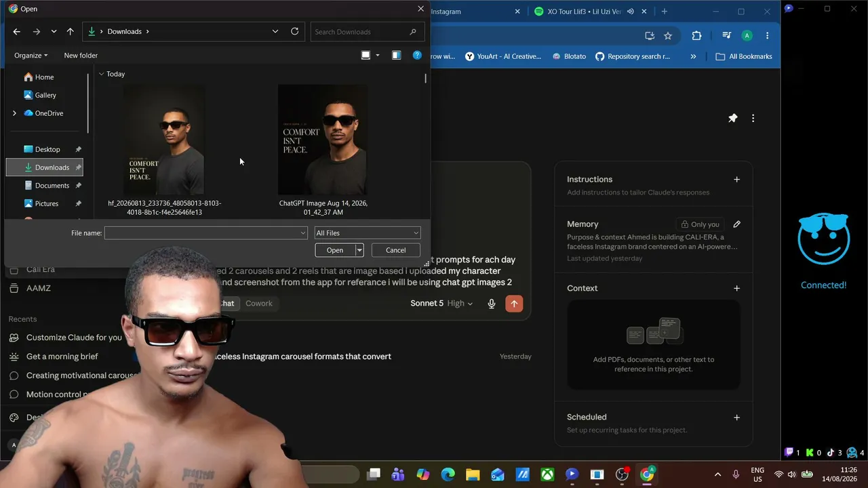Close the XO Tour Llif3 tab
868x488 pixels.
tap(644, 12)
